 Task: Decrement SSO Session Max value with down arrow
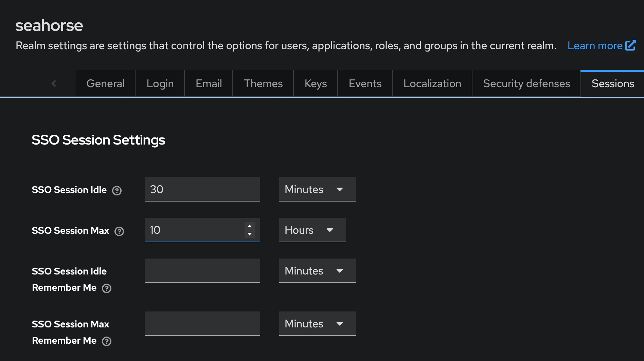tap(250, 234)
